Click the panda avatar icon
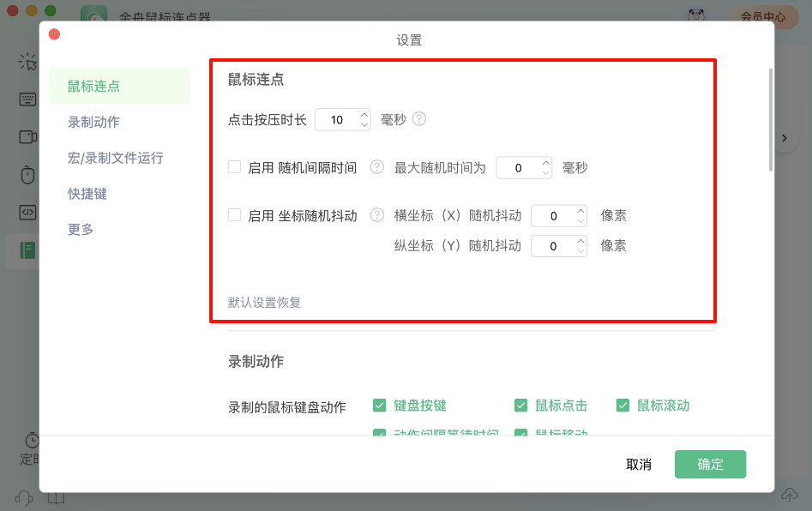 point(696,15)
